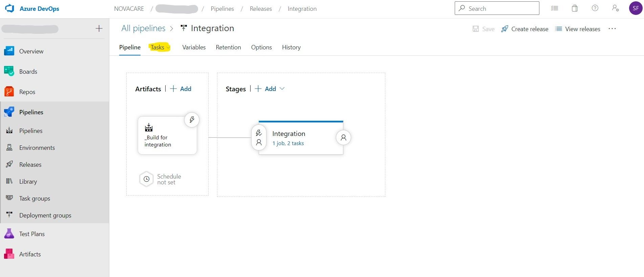The image size is (644, 277).
Task: Open the help question mark icon
Action: click(595, 8)
